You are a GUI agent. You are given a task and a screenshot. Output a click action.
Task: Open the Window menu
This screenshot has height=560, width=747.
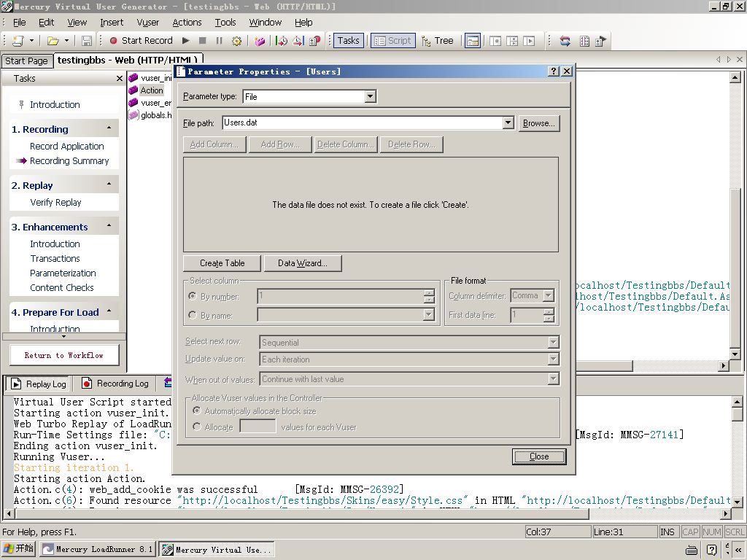tap(266, 23)
